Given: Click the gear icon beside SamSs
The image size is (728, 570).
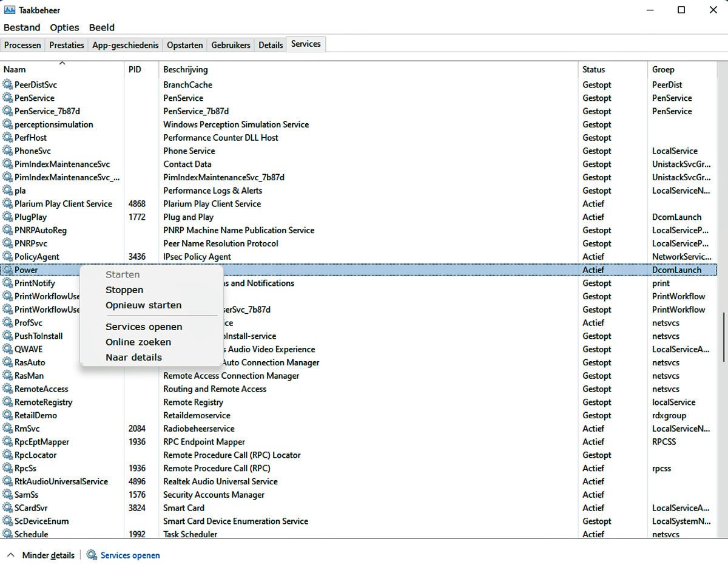Looking at the screenshot, I should click(x=7, y=495).
